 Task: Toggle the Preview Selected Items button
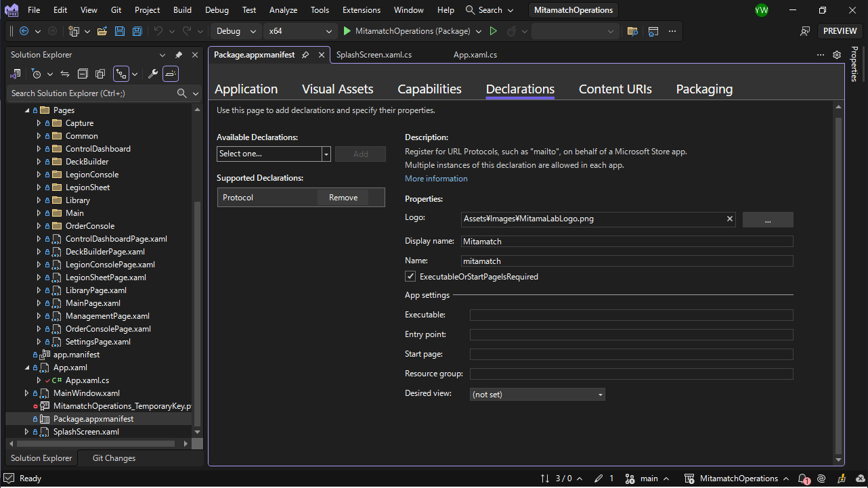click(x=171, y=74)
